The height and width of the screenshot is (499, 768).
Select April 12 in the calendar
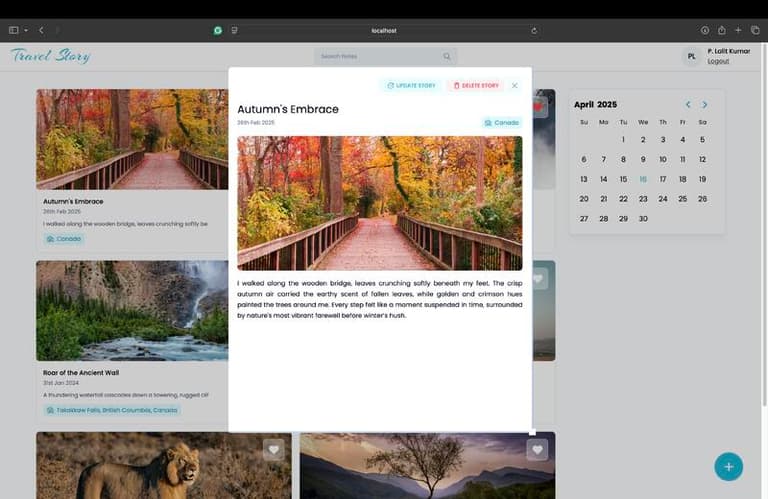click(702, 159)
